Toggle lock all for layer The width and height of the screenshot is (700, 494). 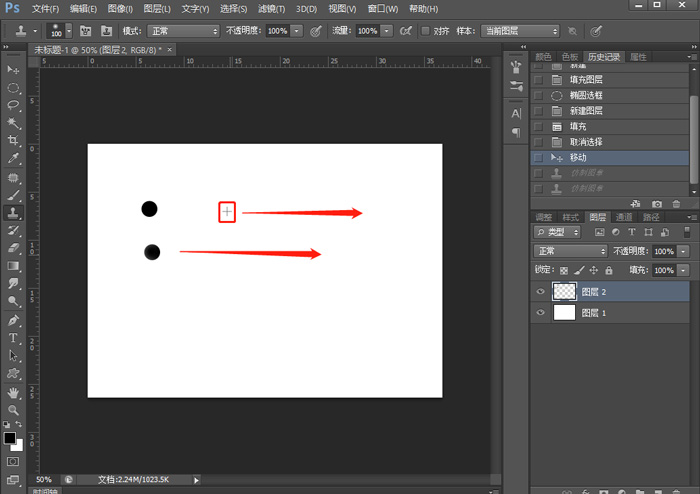[608, 270]
